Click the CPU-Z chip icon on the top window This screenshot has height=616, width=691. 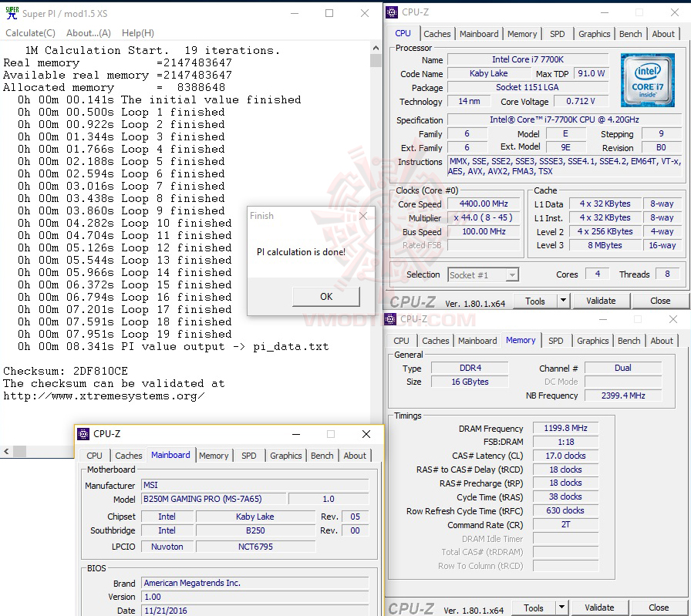pyautogui.click(x=392, y=12)
